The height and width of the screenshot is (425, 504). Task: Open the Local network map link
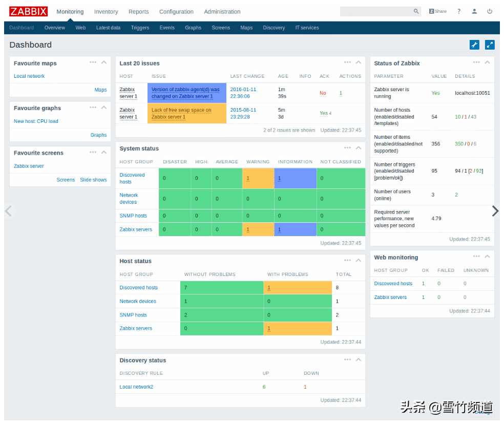29,76
